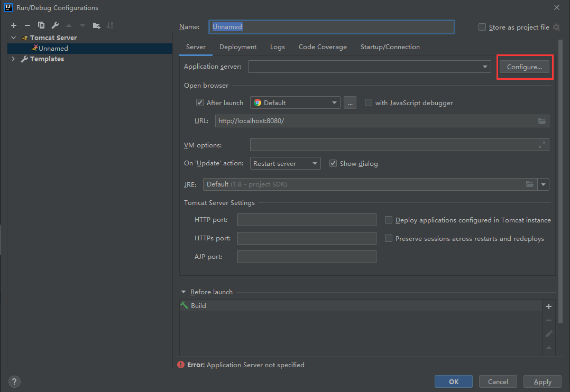Click the ellipsis browser settings button

[350, 103]
